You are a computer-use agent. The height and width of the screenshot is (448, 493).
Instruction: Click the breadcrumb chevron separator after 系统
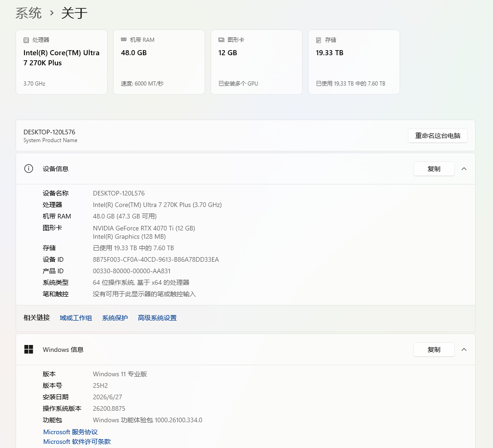point(52,13)
